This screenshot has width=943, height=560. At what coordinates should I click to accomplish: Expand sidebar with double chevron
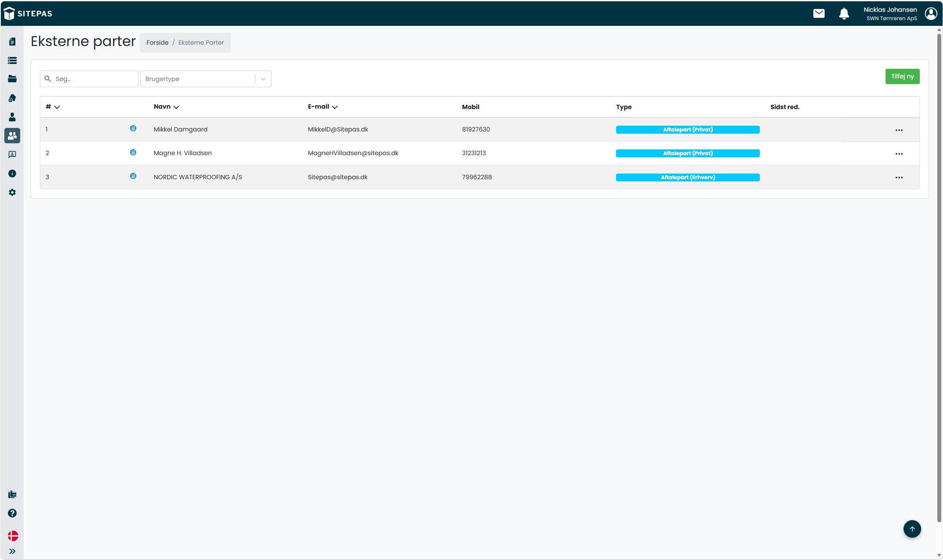(x=12, y=551)
